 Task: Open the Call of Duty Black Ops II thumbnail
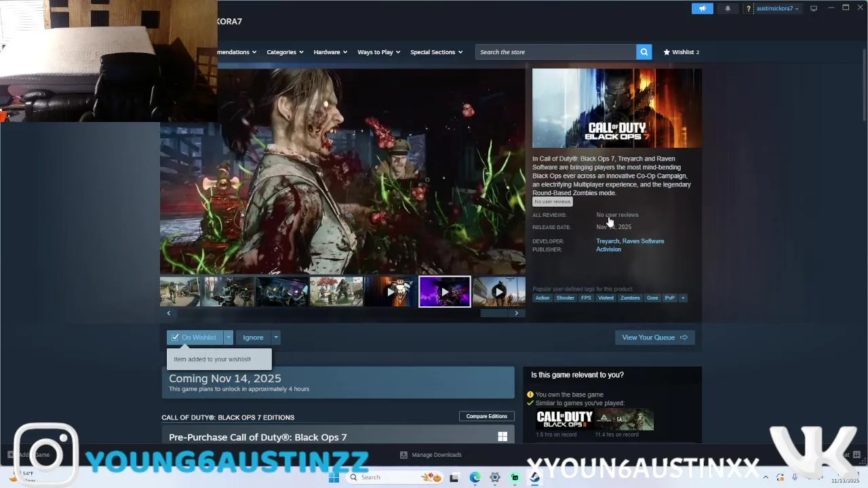(564, 420)
